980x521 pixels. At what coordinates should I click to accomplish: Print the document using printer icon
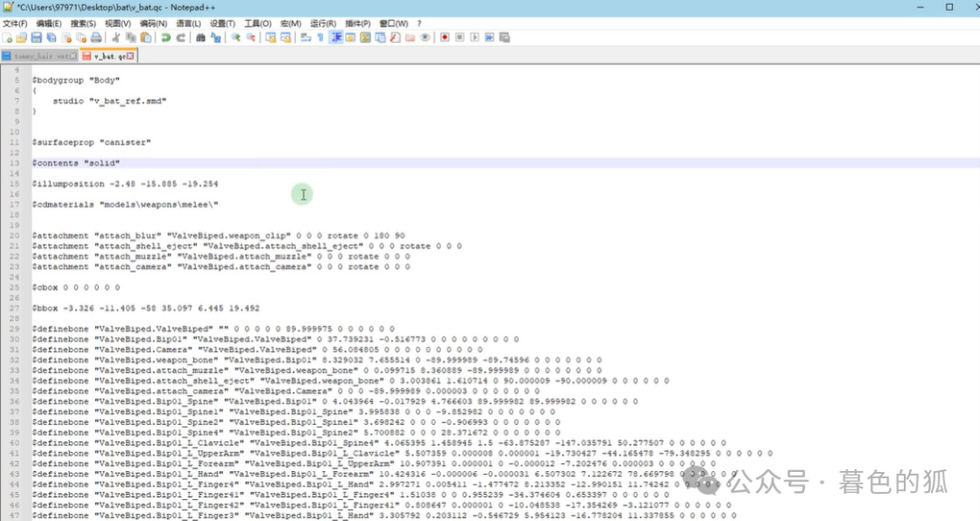[x=96, y=37]
